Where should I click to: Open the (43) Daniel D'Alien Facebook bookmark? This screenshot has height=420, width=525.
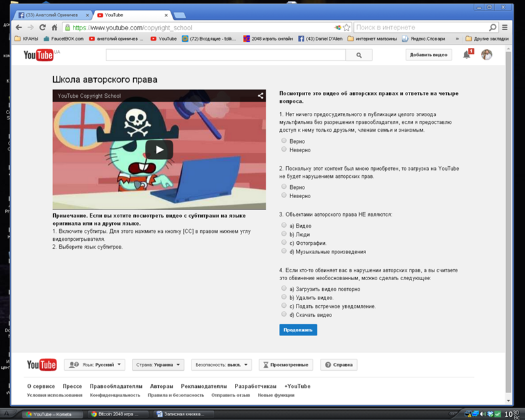point(320,39)
